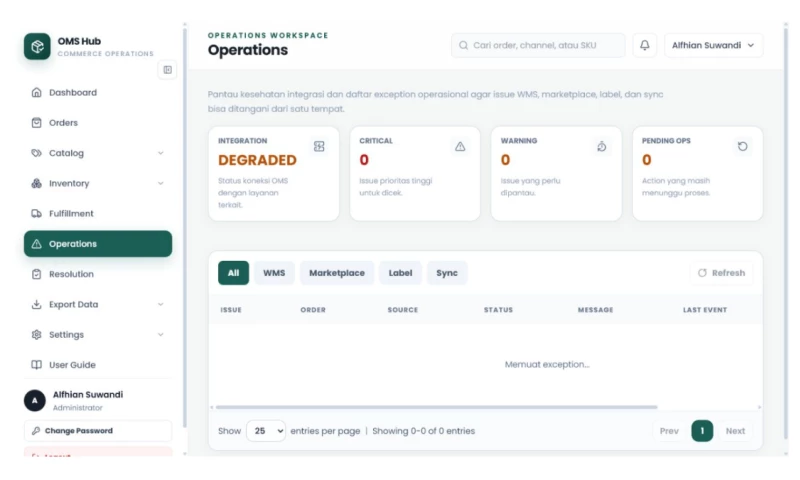Click the LAST EVENT column header
Image resolution: width=800 pixels, height=480 pixels.
point(705,310)
